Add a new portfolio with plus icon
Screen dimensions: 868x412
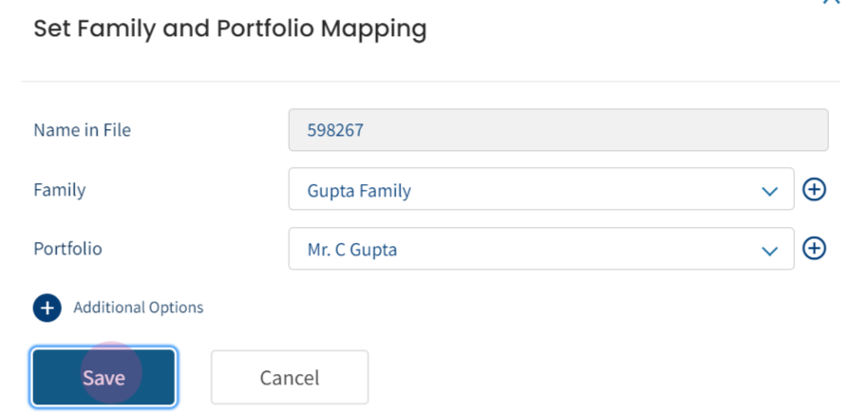coord(814,249)
